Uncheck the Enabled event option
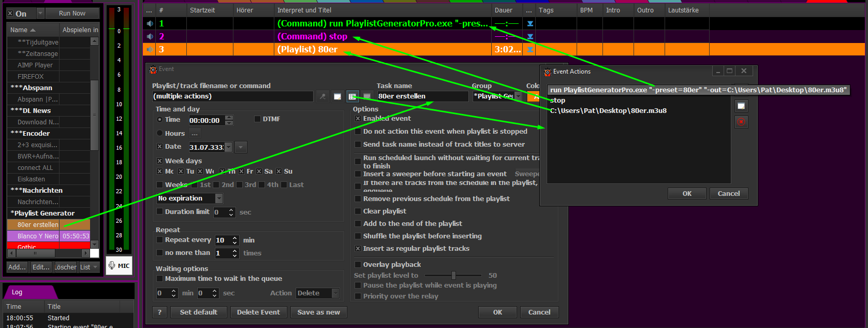The width and height of the screenshot is (868, 328). point(358,119)
